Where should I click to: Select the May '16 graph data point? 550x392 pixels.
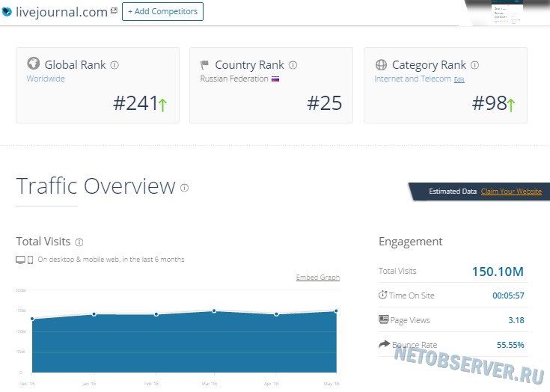tap(336, 310)
